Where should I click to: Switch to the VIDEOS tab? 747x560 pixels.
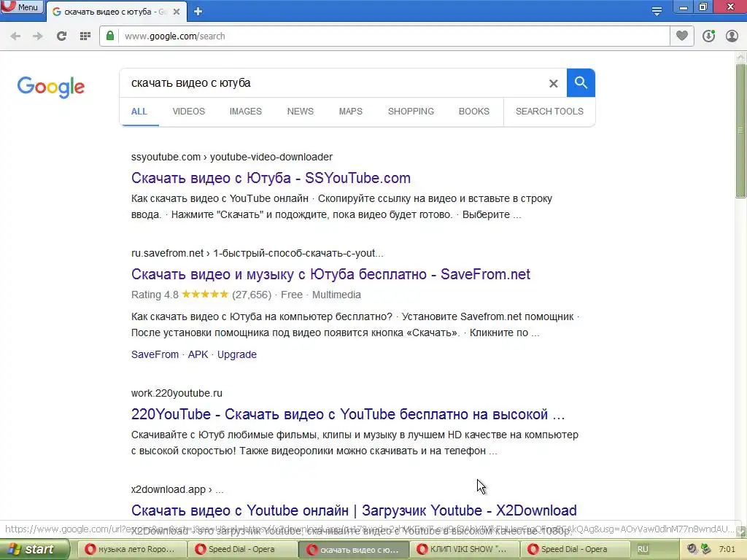(189, 112)
